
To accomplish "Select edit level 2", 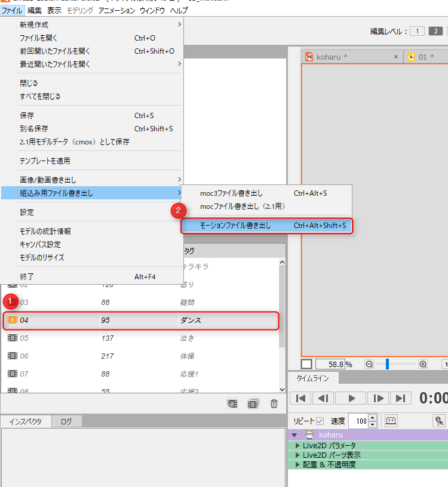I will [x=435, y=31].
